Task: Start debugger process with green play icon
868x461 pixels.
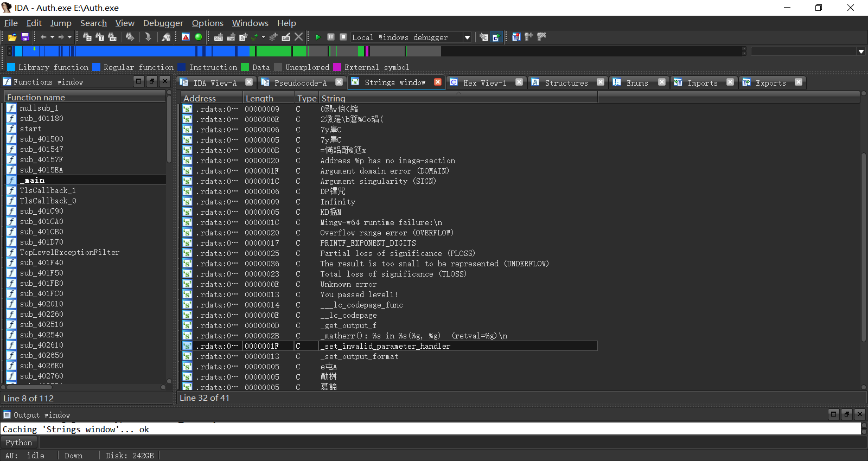Action: (318, 37)
